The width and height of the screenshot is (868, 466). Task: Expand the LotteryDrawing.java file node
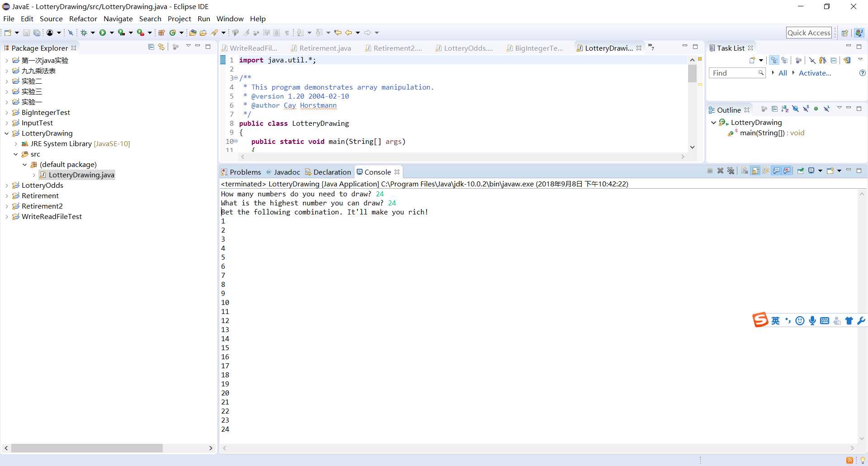[33, 175]
